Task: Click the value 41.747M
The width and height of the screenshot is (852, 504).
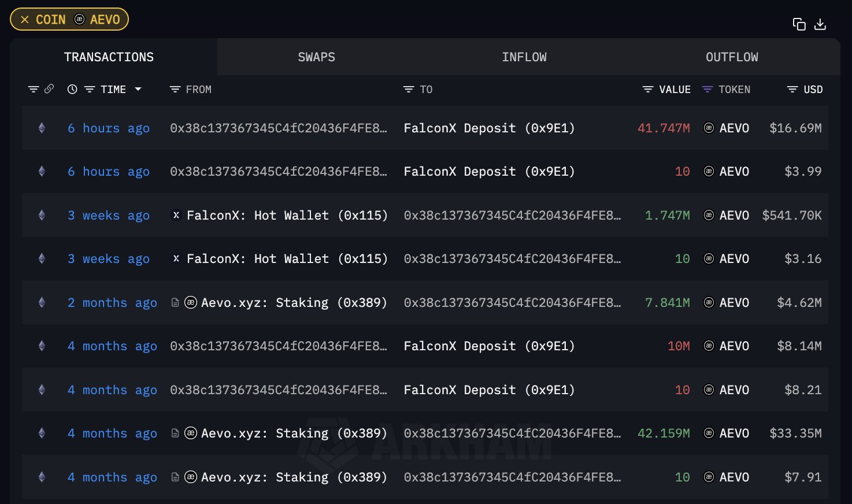Action: [664, 128]
